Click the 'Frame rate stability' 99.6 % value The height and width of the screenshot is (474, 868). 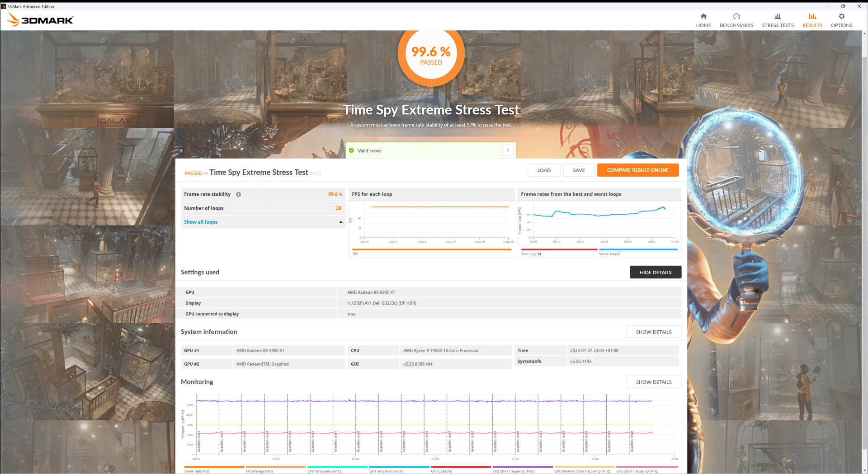click(x=335, y=194)
